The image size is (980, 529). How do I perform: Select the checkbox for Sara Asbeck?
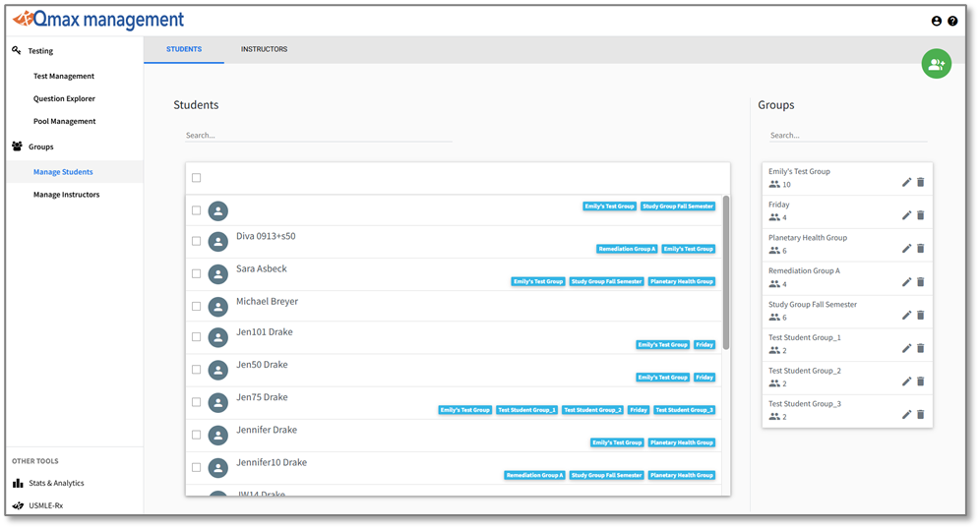coord(197,273)
